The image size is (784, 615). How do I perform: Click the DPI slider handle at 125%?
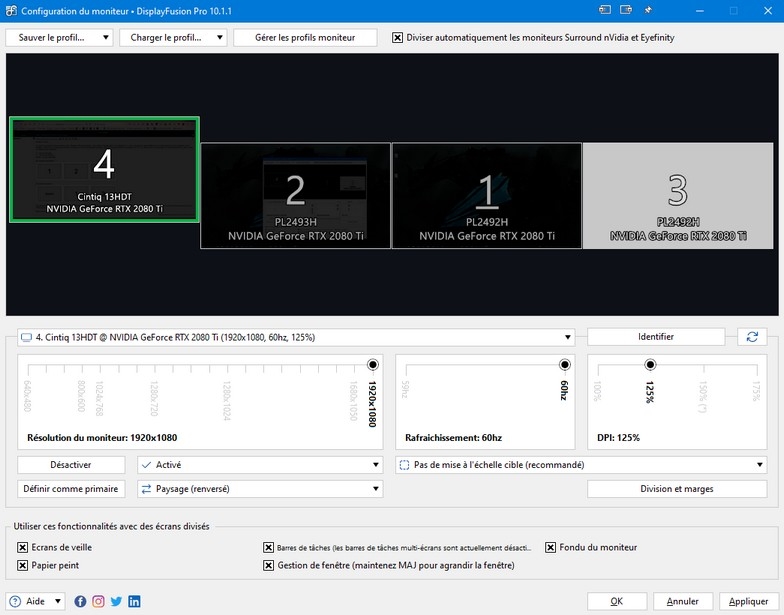650,364
